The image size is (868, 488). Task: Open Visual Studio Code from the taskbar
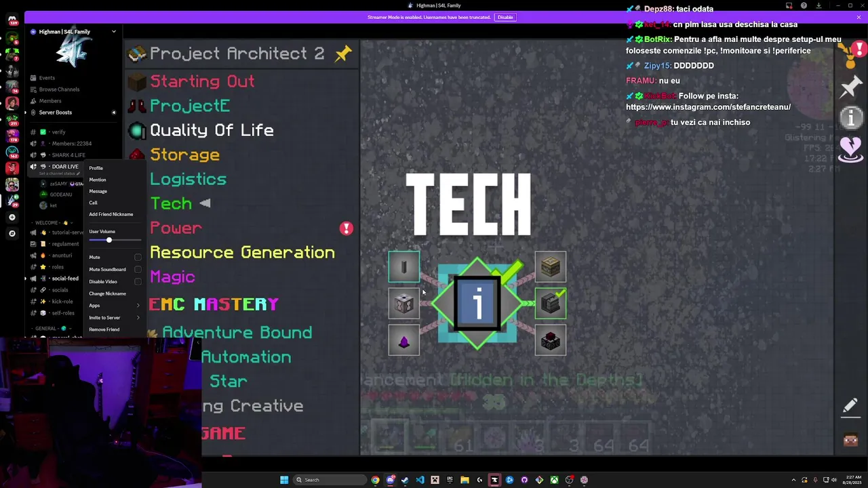[x=420, y=480]
